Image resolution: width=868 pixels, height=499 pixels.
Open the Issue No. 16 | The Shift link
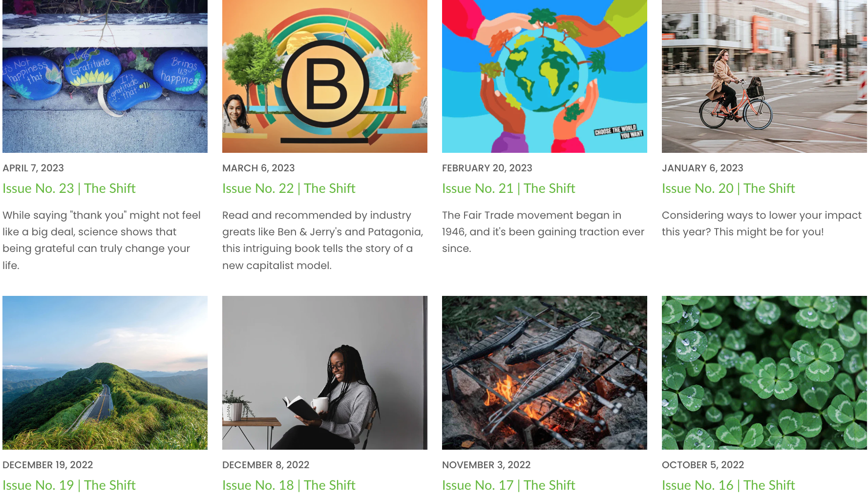[x=728, y=485]
